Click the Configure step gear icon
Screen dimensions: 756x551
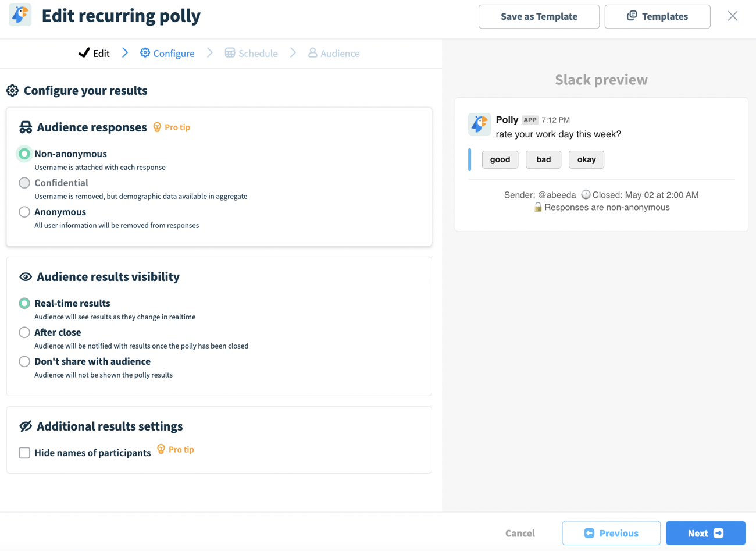(145, 53)
